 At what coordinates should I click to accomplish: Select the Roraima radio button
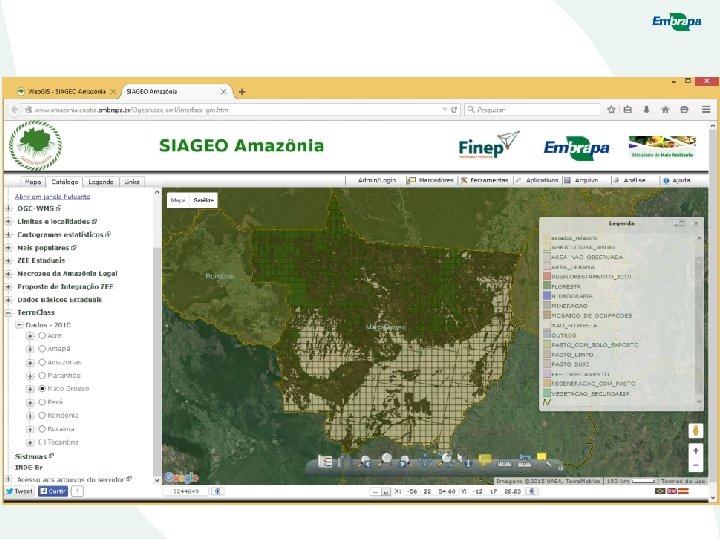(42, 428)
